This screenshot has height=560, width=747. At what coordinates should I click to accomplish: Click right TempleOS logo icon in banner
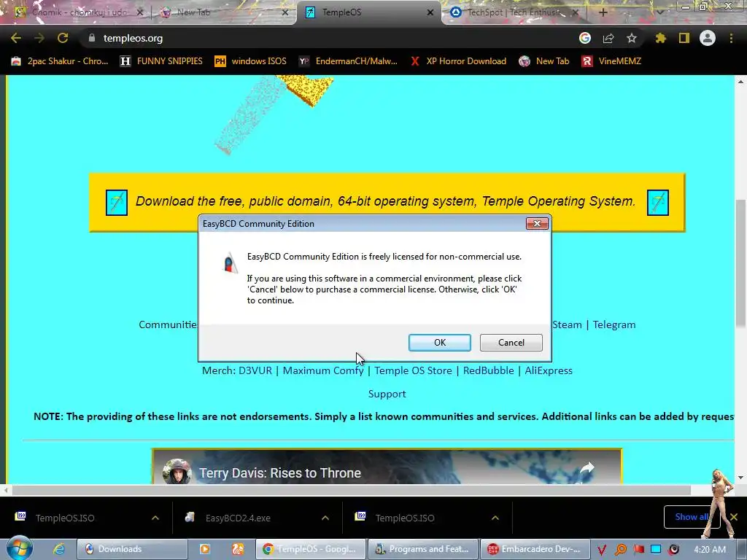658,203
